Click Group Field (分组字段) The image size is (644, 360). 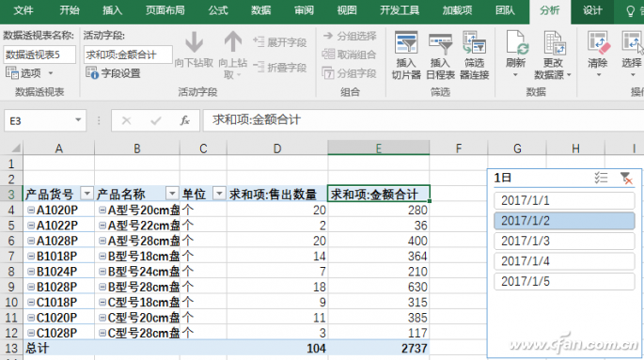(x=349, y=73)
